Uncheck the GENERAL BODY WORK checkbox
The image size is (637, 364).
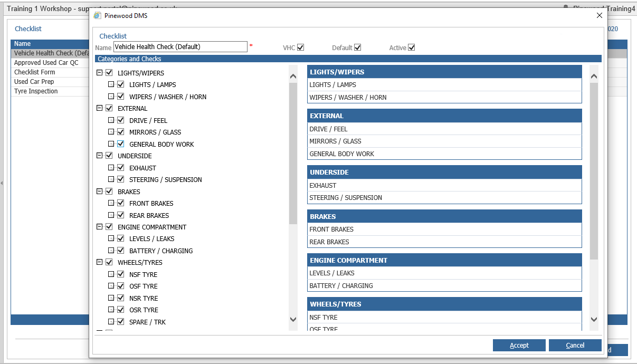tap(121, 144)
